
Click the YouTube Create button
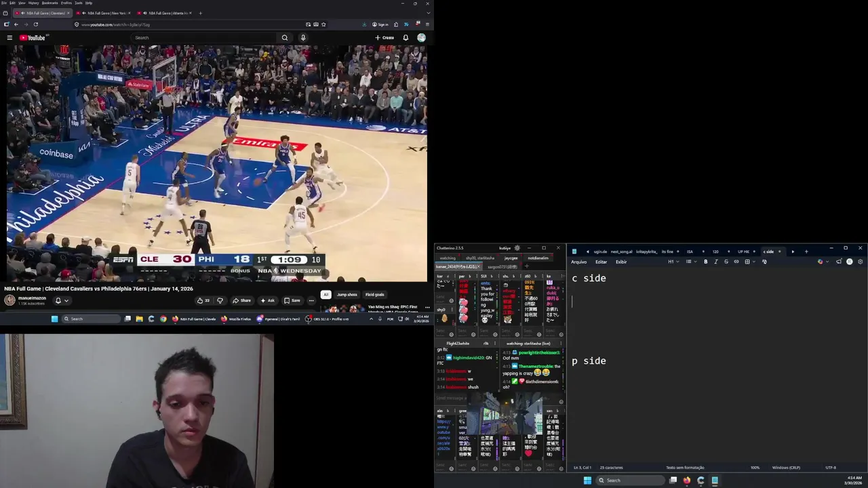coord(384,38)
